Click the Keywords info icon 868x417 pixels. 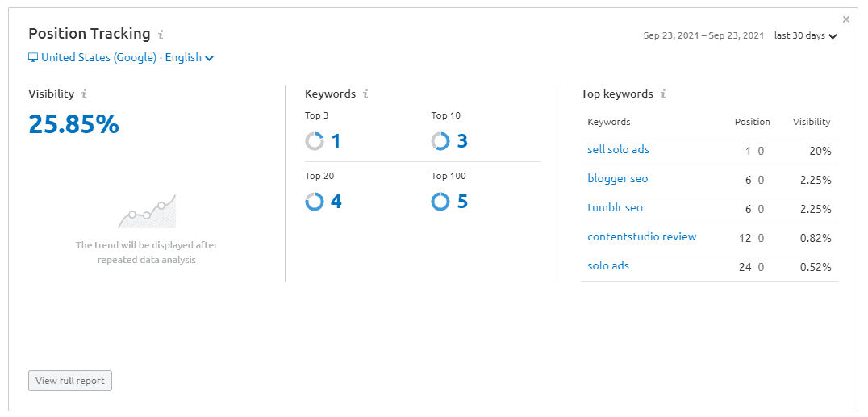365,94
